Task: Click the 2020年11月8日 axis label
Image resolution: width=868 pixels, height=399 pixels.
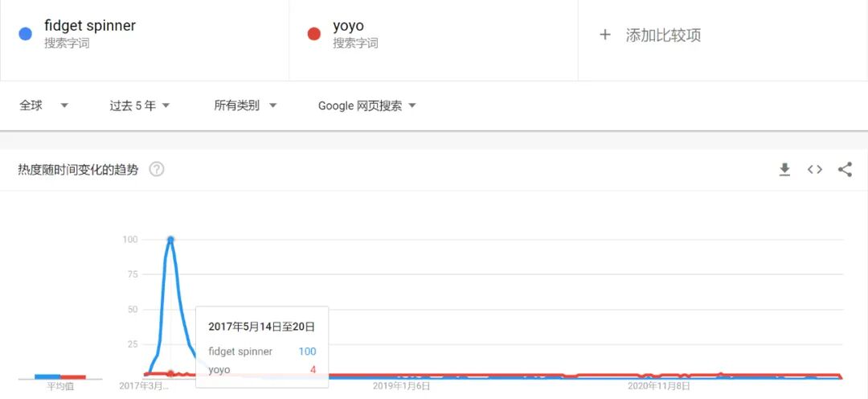Action: 659,385
